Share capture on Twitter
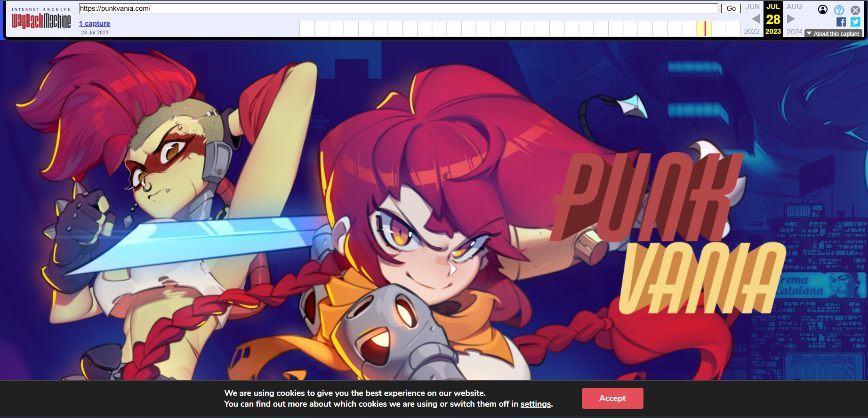Image resolution: width=868 pixels, height=418 pixels. tap(855, 22)
